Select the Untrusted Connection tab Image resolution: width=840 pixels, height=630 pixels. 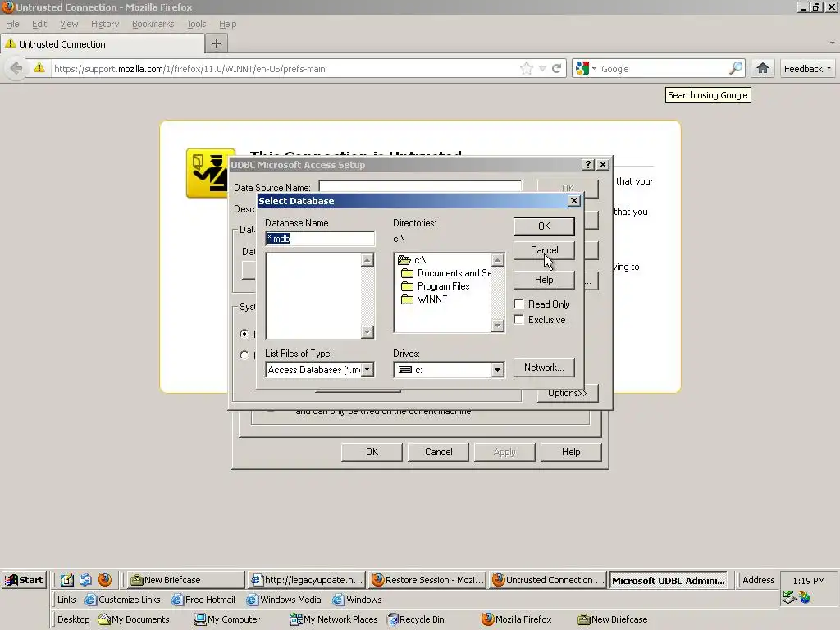click(103, 44)
